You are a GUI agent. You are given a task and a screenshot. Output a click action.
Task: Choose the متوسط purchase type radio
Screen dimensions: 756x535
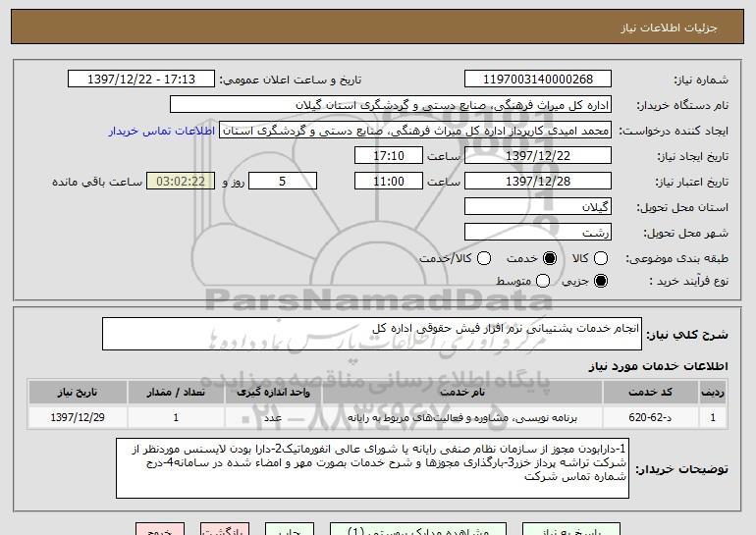tap(542, 281)
